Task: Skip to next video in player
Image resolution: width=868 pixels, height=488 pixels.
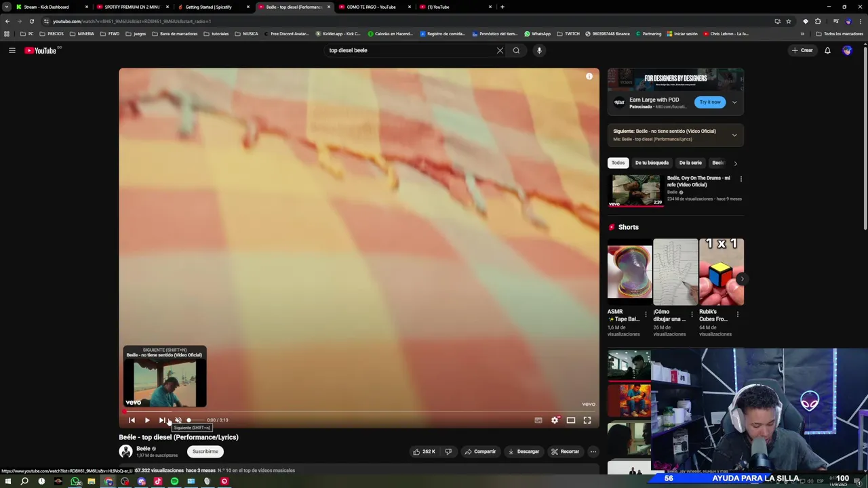Action: [x=162, y=420]
